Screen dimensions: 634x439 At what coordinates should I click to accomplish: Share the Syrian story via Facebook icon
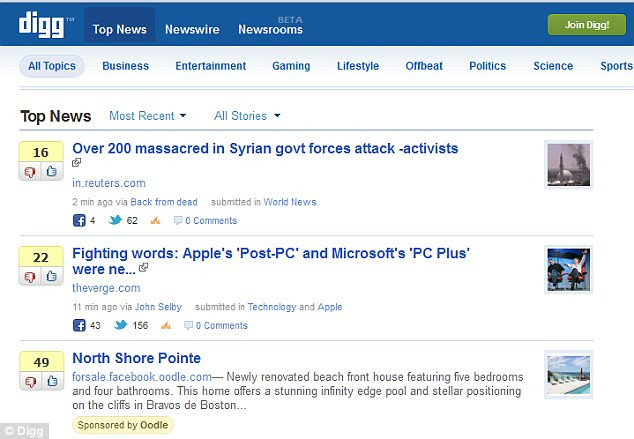coord(79,221)
